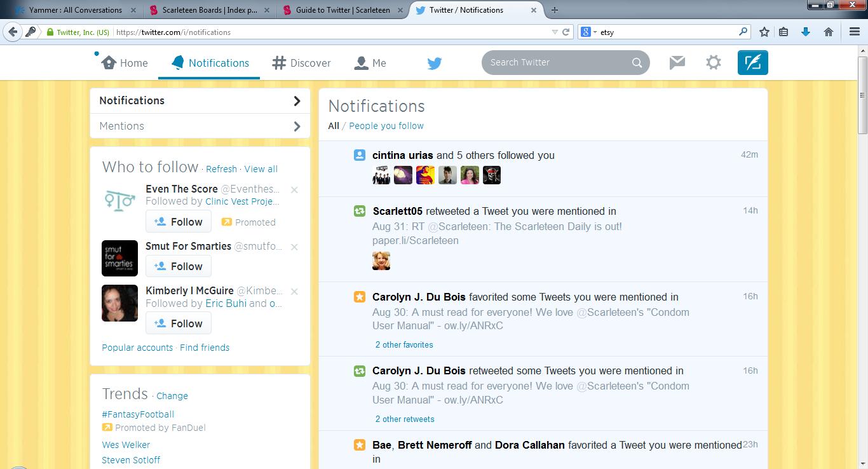This screenshot has height=469, width=868.
Task: Select Notifications in the left sidebar
Action: point(200,100)
